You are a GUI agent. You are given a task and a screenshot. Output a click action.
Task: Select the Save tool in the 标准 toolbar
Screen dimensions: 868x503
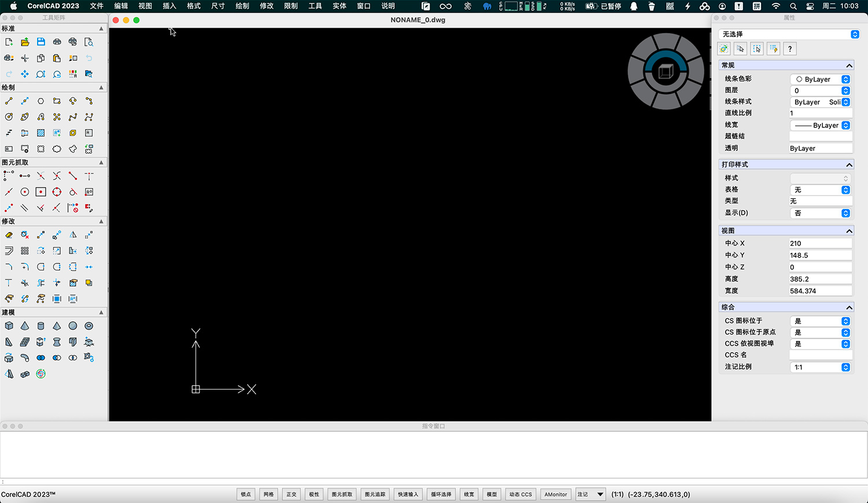(x=41, y=42)
